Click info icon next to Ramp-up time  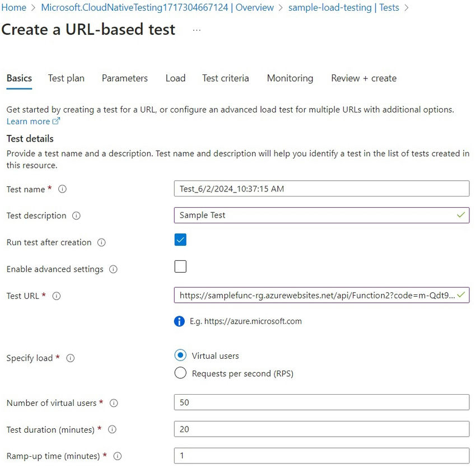[118, 456]
